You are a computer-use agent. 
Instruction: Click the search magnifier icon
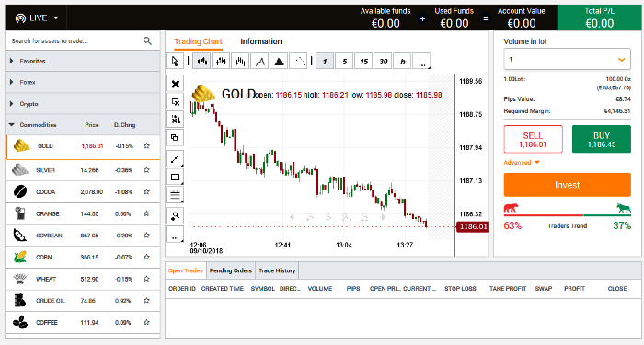point(147,40)
